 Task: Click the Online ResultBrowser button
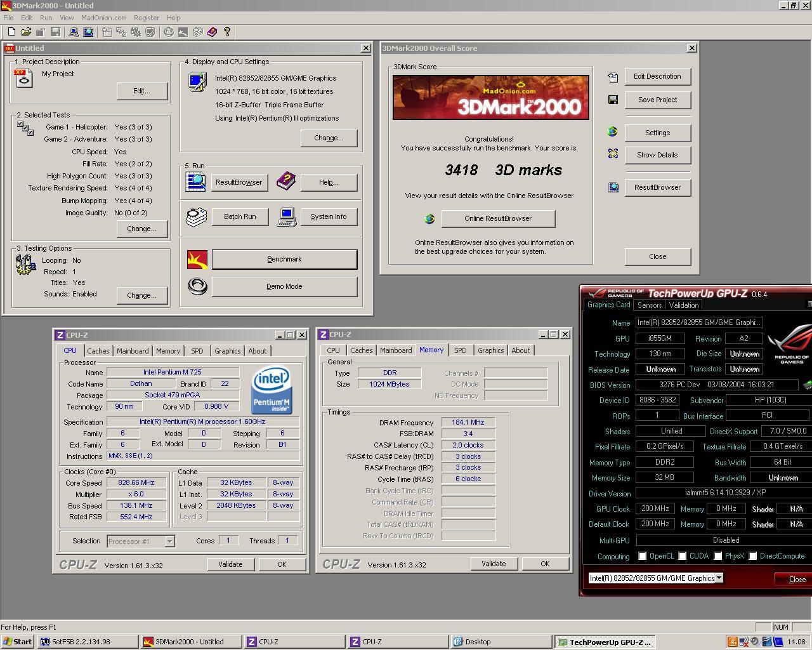(498, 218)
